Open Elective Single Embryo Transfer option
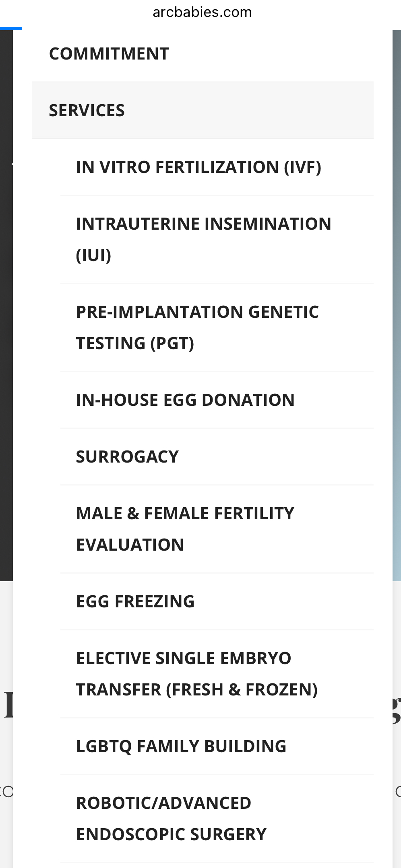The height and width of the screenshot is (868, 401). (x=217, y=674)
